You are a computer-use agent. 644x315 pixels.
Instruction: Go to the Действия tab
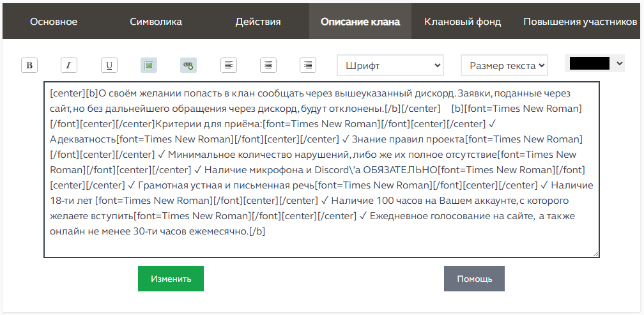coord(258,22)
